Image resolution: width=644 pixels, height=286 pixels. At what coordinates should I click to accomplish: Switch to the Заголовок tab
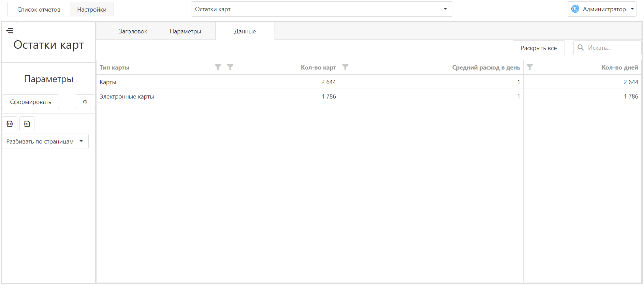pyautogui.click(x=133, y=31)
